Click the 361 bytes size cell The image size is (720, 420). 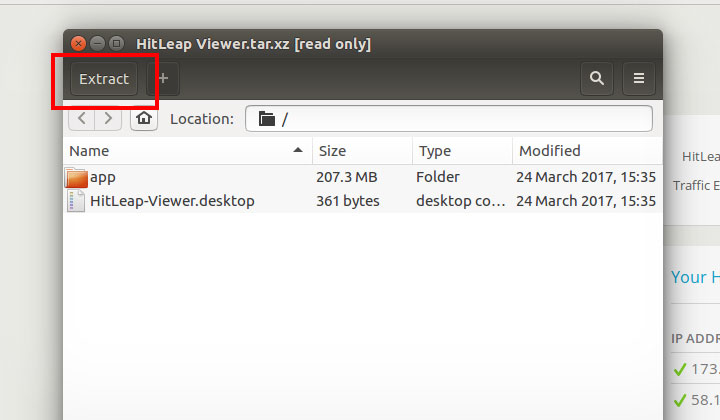(x=348, y=201)
